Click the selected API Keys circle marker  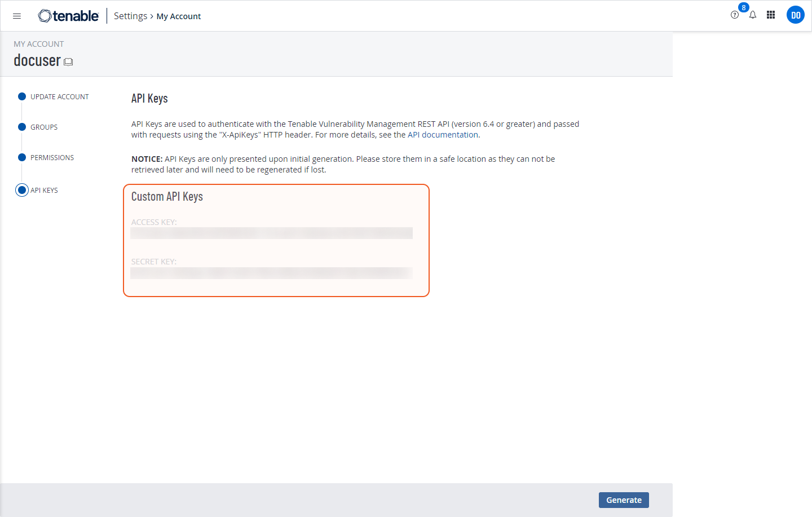tap(22, 190)
